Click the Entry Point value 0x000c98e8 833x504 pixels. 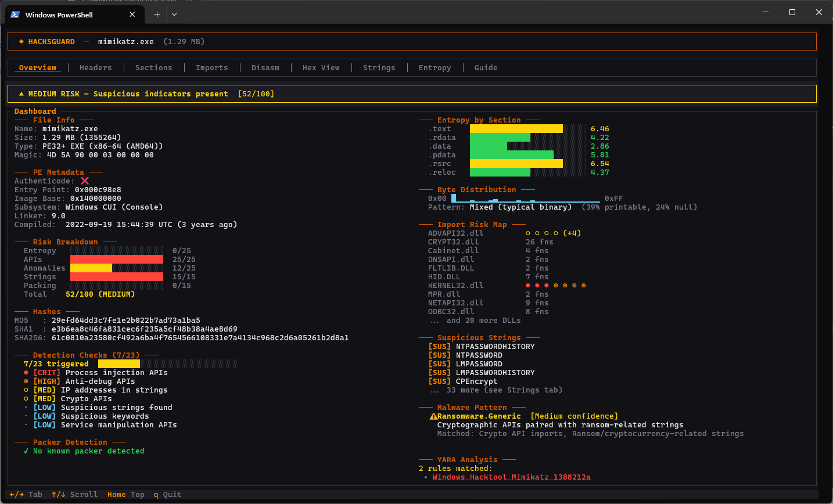tap(98, 190)
